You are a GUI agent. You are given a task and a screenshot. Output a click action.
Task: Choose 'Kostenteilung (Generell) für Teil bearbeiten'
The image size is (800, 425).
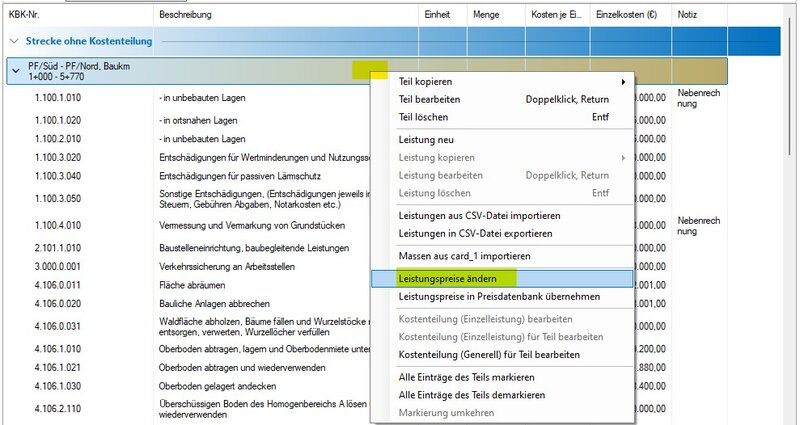[x=489, y=354]
